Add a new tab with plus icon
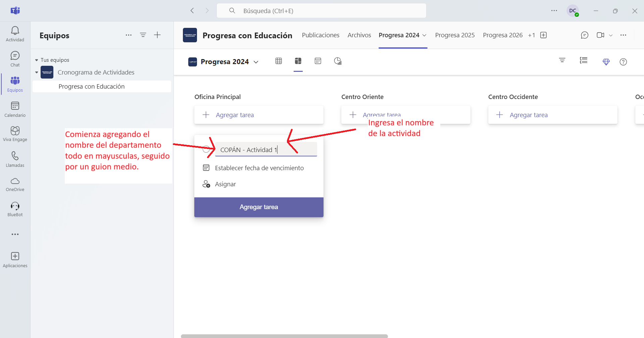 pyautogui.click(x=544, y=35)
